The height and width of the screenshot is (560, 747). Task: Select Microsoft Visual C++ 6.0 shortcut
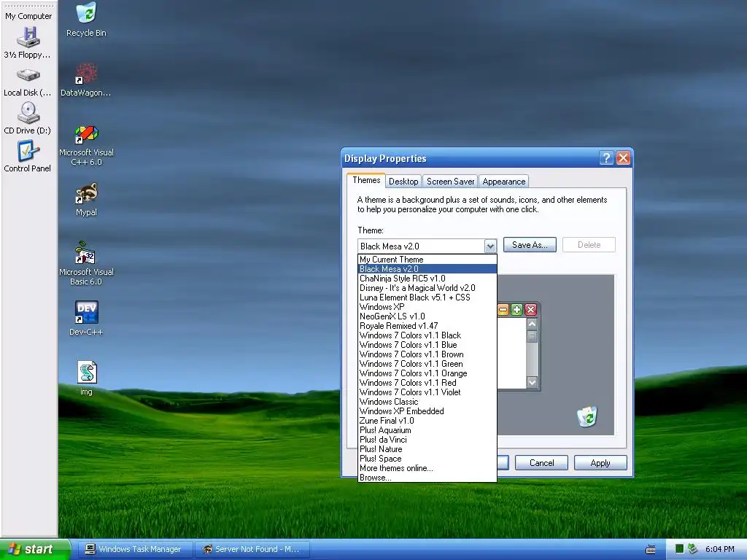pyautogui.click(x=86, y=145)
